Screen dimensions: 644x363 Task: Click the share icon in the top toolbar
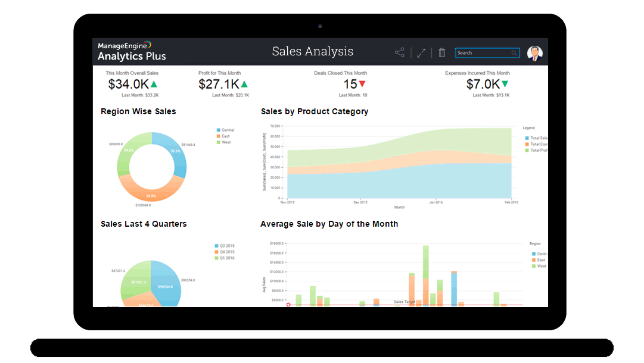(399, 52)
